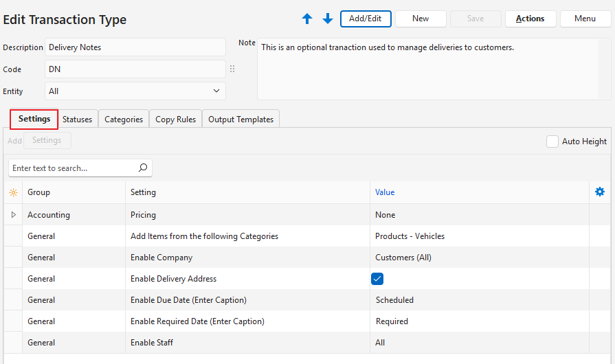Click the Menu button
The width and height of the screenshot is (615, 364).
click(x=585, y=19)
